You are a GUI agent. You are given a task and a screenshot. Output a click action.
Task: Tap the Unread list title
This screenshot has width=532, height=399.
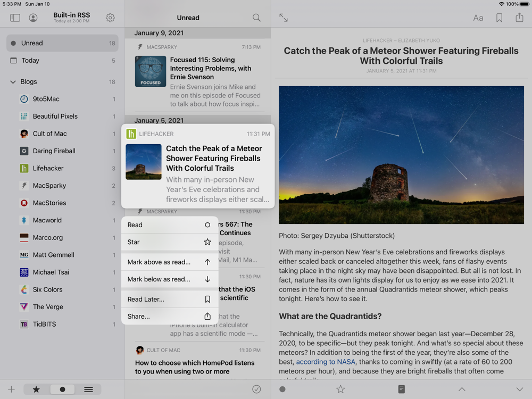(188, 18)
